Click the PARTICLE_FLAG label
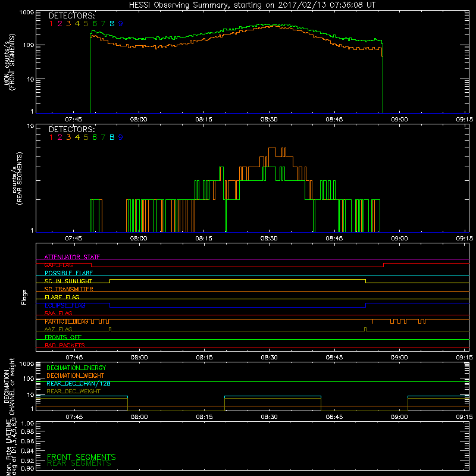This screenshot has width=476, height=476. [x=67, y=321]
